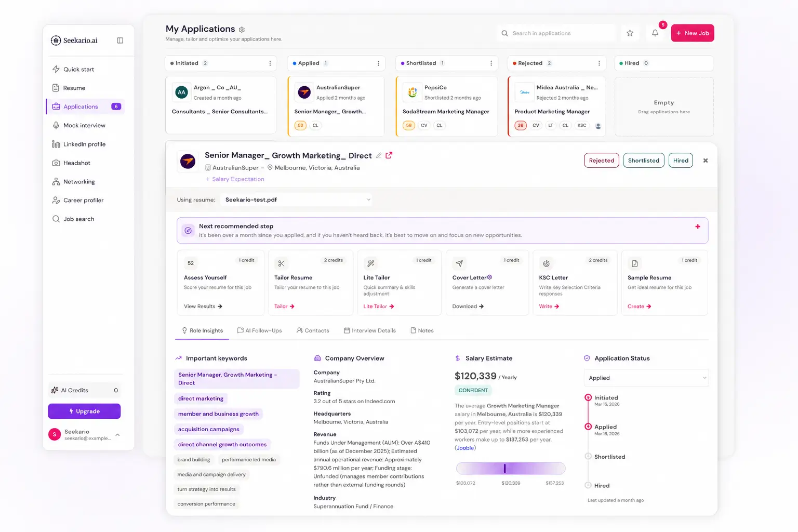Viewport: 798px width, 532px height.
Task: Switch to Role Insights tab
Action: [x=202, y=330]
